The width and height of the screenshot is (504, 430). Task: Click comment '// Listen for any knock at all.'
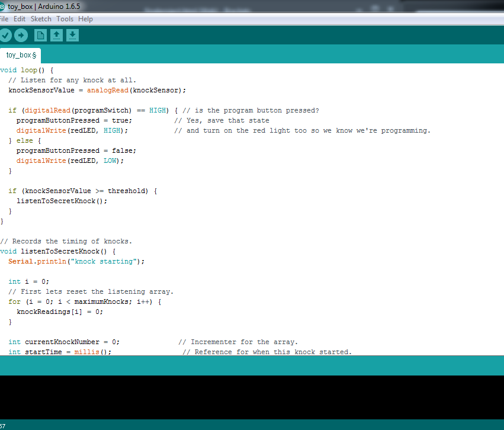(72, 80)
